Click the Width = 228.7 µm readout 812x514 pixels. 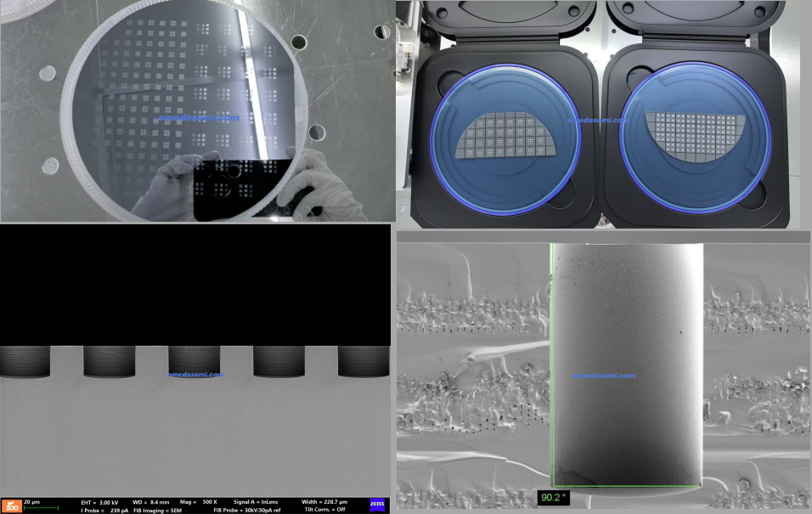point(324,502)
